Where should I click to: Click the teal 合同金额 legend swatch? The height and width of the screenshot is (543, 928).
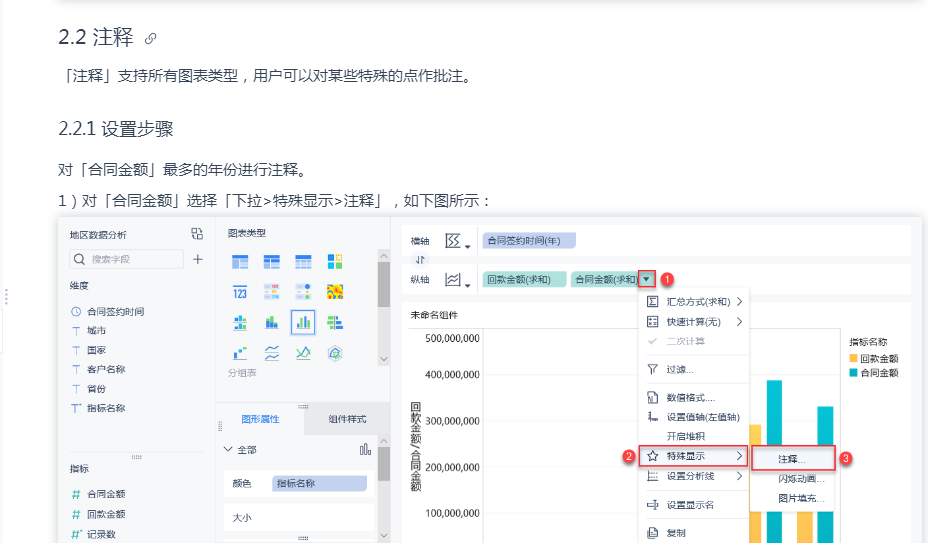[x=853, y=372]
